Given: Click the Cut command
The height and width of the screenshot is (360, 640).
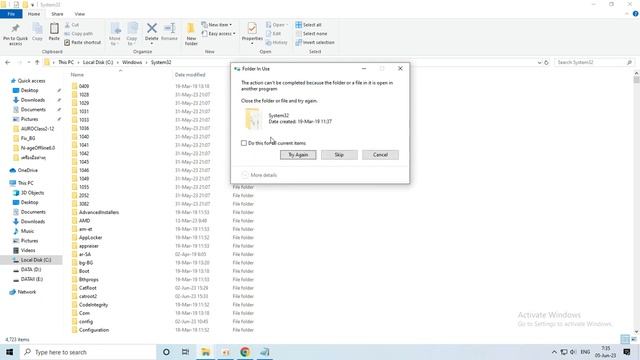Looking at the screenshot, I should click(72, 25).
